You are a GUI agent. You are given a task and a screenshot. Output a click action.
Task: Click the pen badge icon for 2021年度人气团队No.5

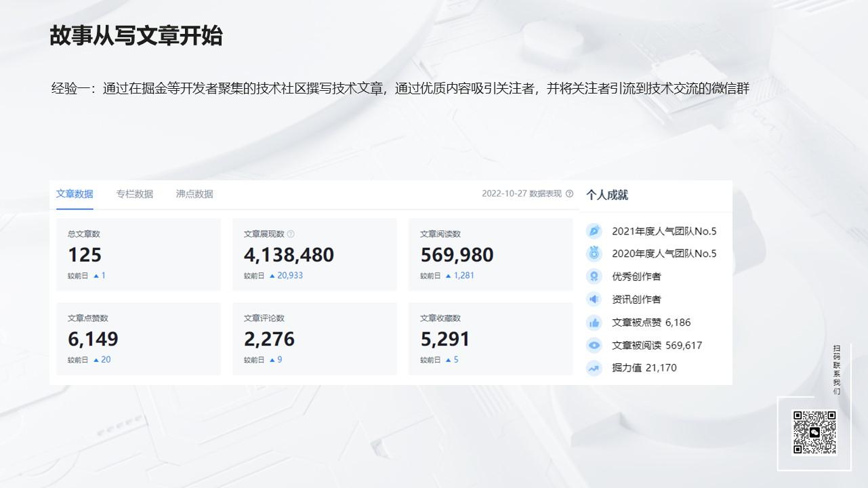coord(594,230)
